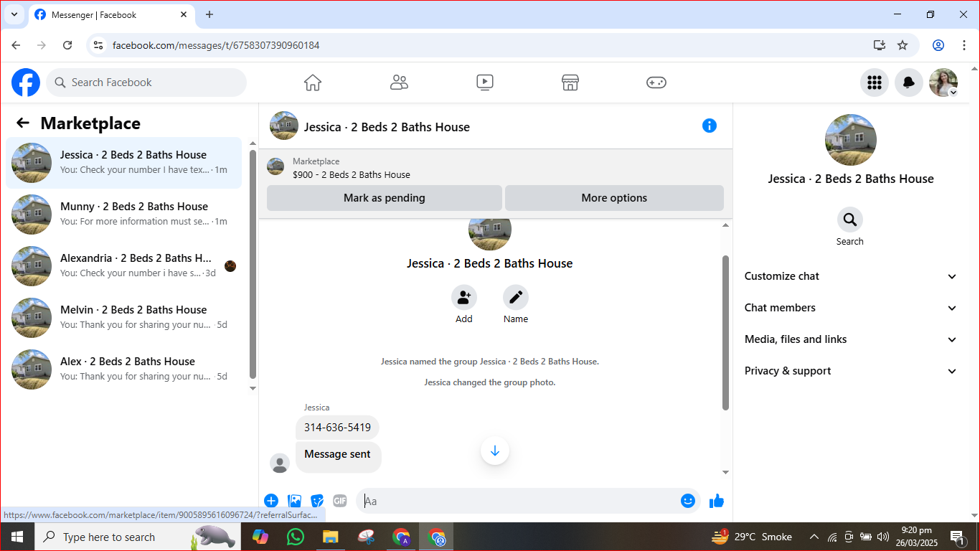Go back with browser back arrow
Viewport: 980px width, 551px height.
[16, 45]
